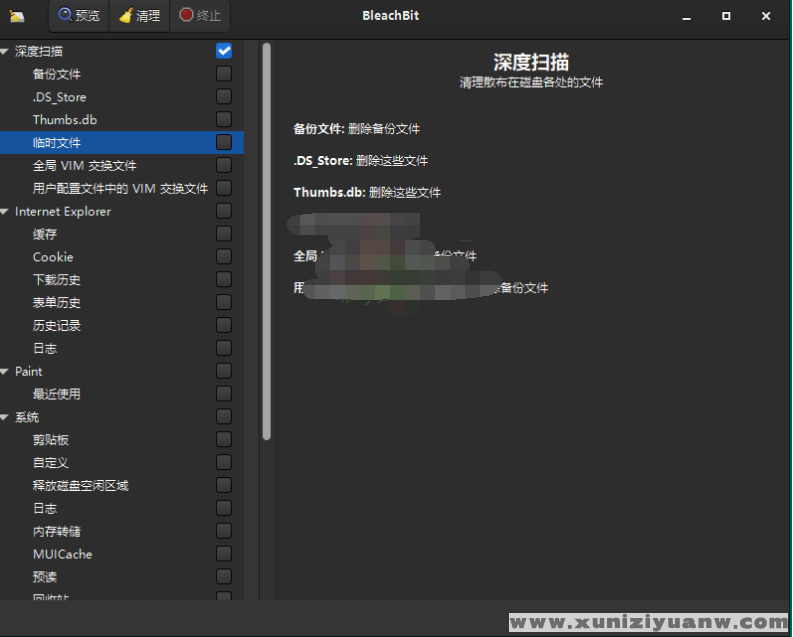Click the cleaner list vertical scrollbar
The image size is (793, 637).
(266, 240)
